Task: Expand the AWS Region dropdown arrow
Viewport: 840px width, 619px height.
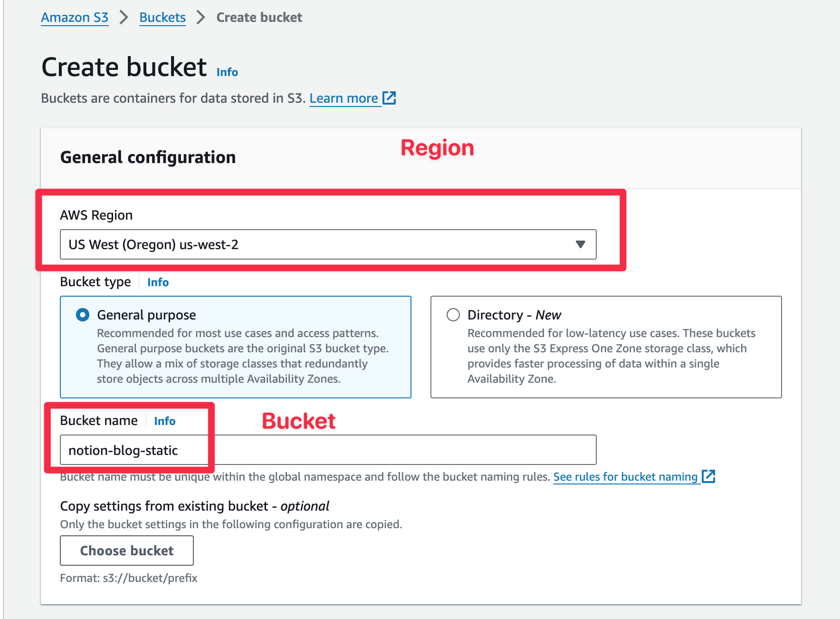Action: [580, 244]
